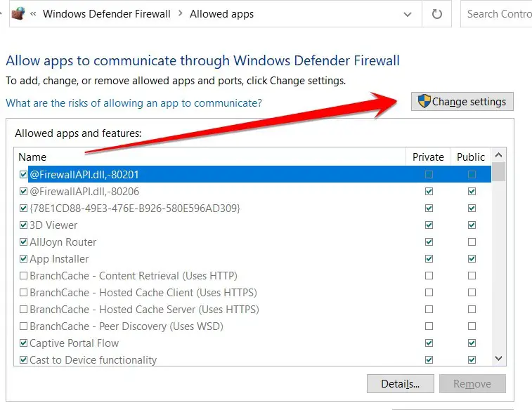Screen dimensions: 532x410
Task: Uncheck Cast to Device functionality checkbox
Action: tap(23, 360)
